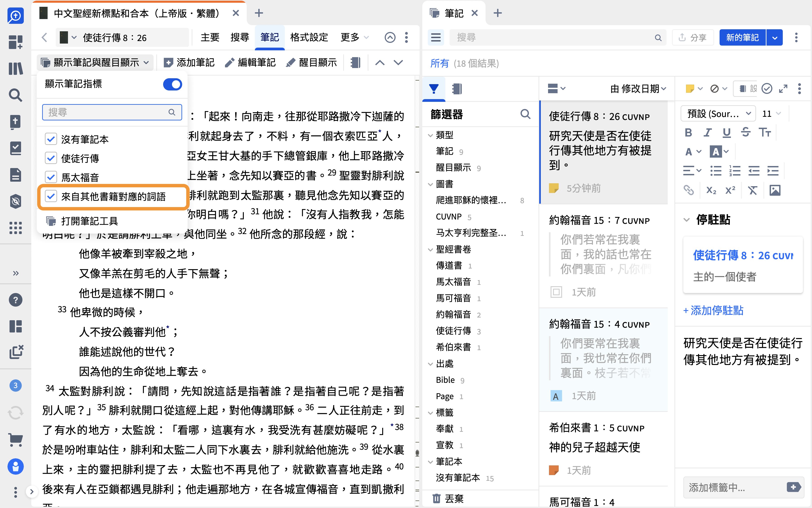
Task: Open the 使徒行傳 8：26 CUVNP anchor link
Action: [743, 255]
